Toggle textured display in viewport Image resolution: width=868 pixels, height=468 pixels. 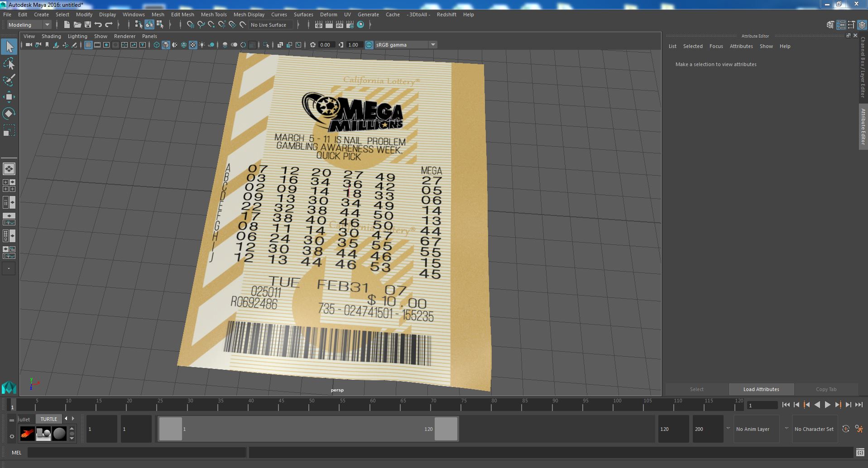(193, 45)
